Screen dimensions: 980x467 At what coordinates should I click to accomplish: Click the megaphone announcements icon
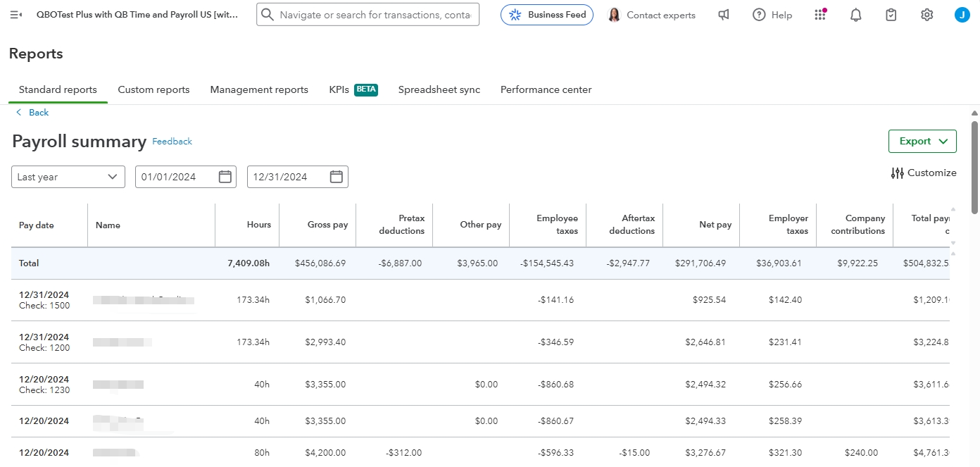(x=724, y=15)
